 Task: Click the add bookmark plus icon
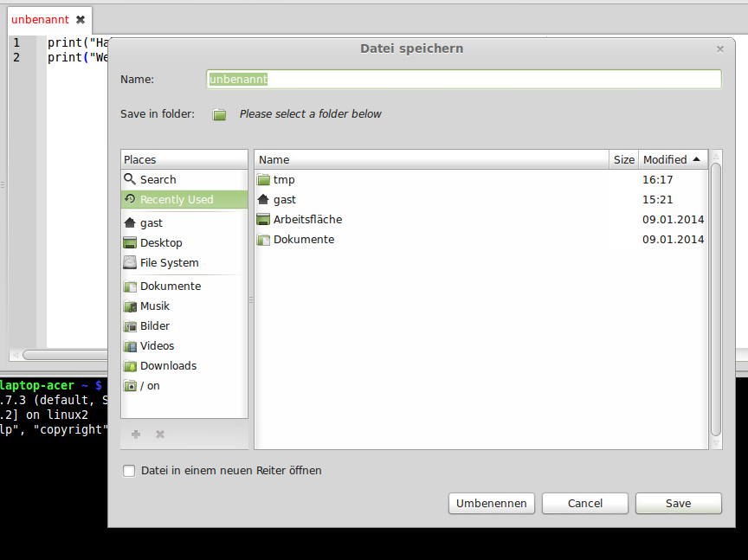[x=136, y=434]
